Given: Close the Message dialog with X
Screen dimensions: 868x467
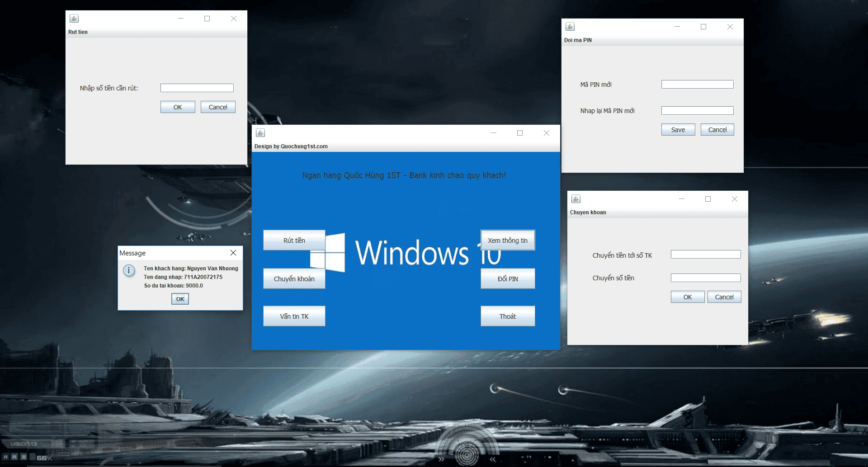Looking at the screenshot, I should (x=233, y=253).
